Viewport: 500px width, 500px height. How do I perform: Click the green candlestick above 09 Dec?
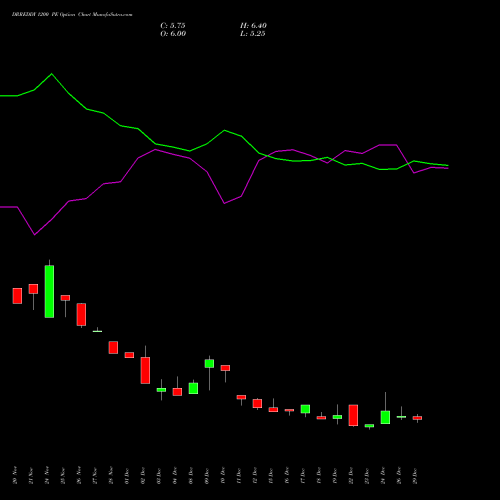point(209,364)
